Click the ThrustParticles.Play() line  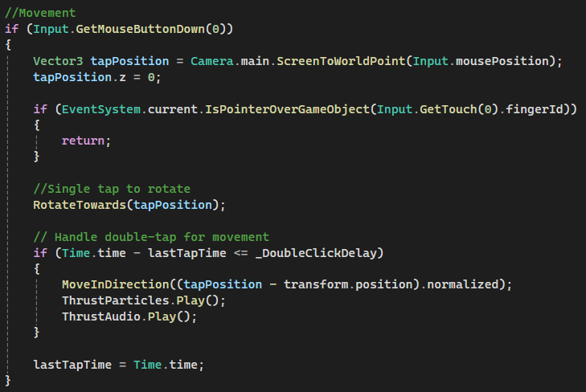click(x=144, y=300)
